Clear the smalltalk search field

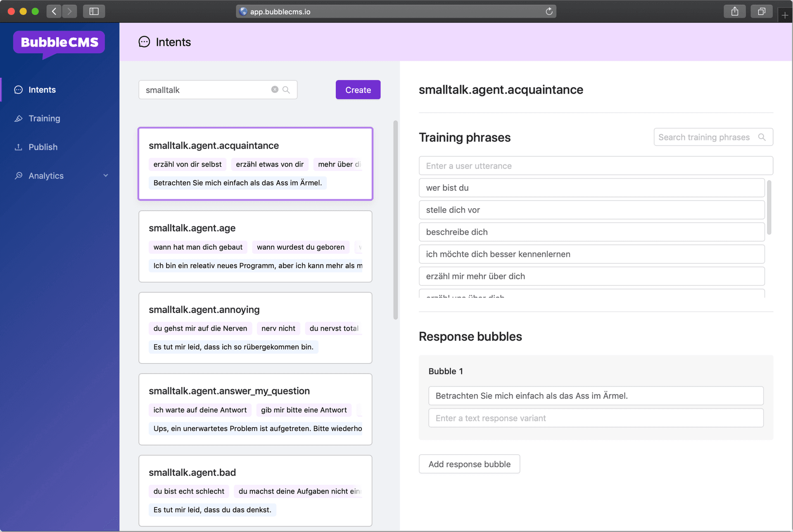pos(275,90)
